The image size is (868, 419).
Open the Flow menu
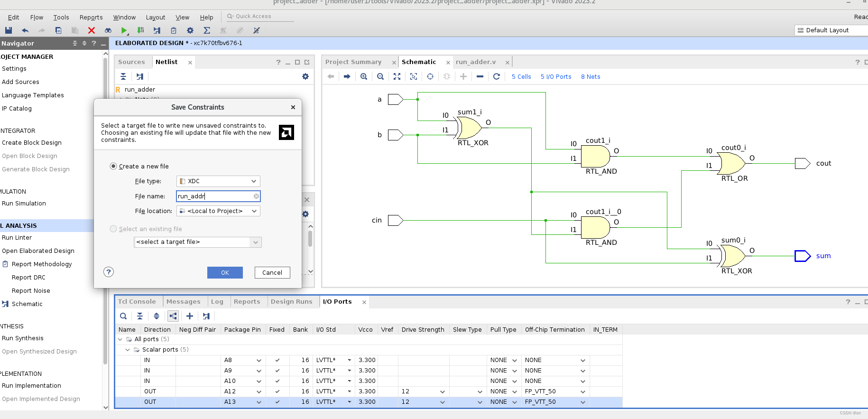click(37, 17)
